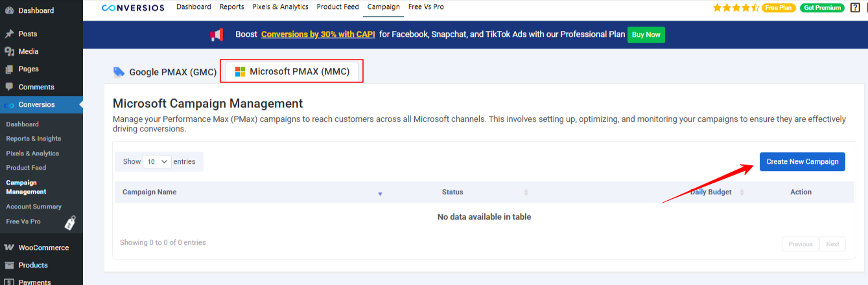The width and height of the screenshot is (868, 285).
Task: Click the Products box icon in sidebar
Action: (9, 265)
